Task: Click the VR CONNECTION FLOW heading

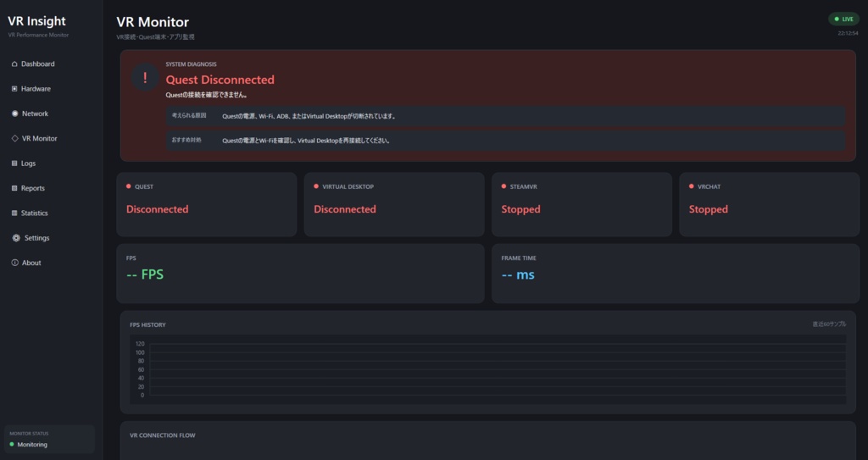Action: tap(163, 435)
